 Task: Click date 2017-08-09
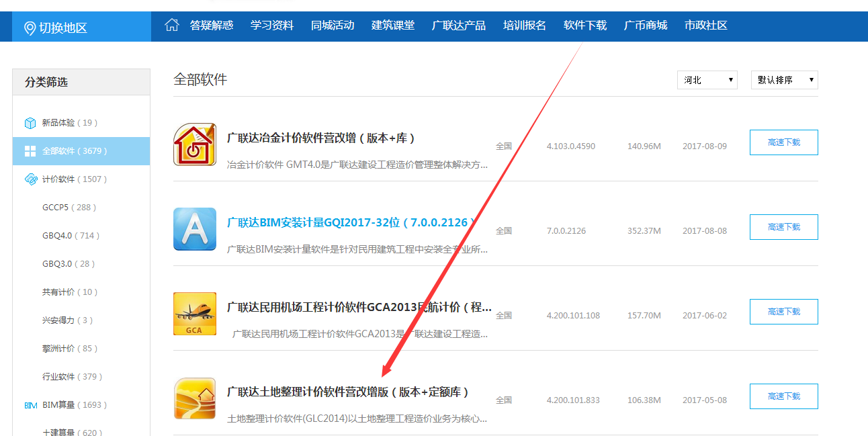[705, 146]
